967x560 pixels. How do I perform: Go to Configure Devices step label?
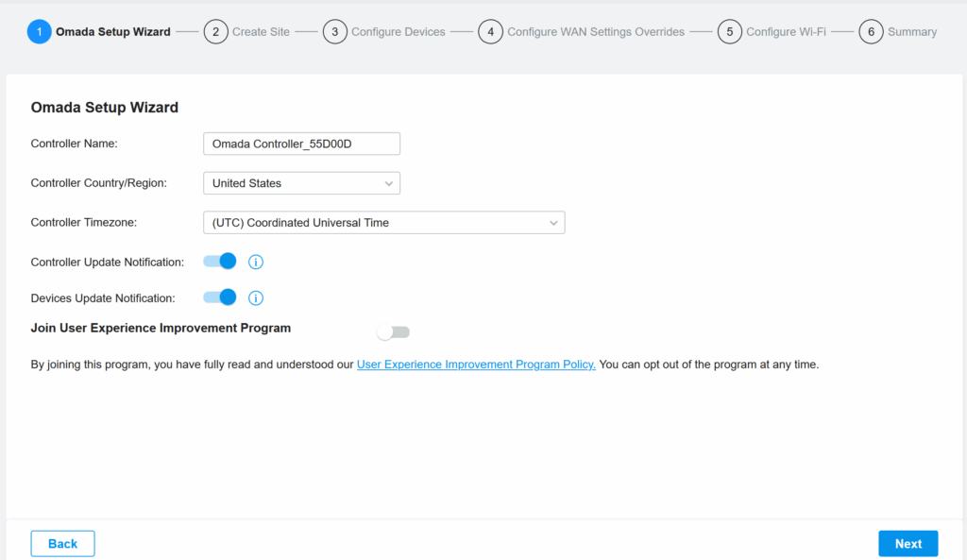click(398, 32)
